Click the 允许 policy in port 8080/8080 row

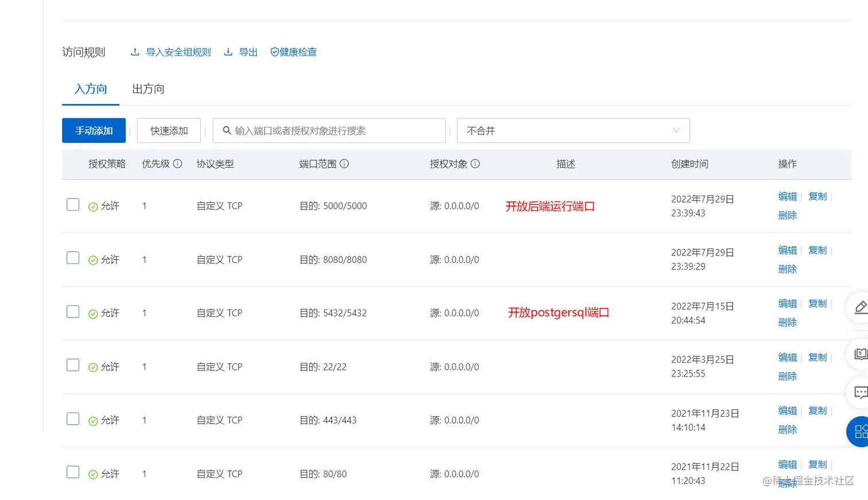[104, 260]
